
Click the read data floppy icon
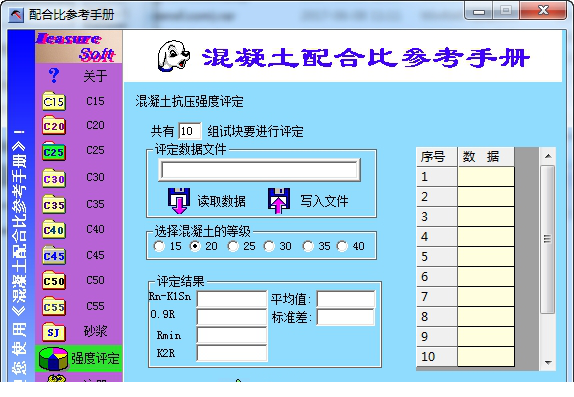[178, 201]
